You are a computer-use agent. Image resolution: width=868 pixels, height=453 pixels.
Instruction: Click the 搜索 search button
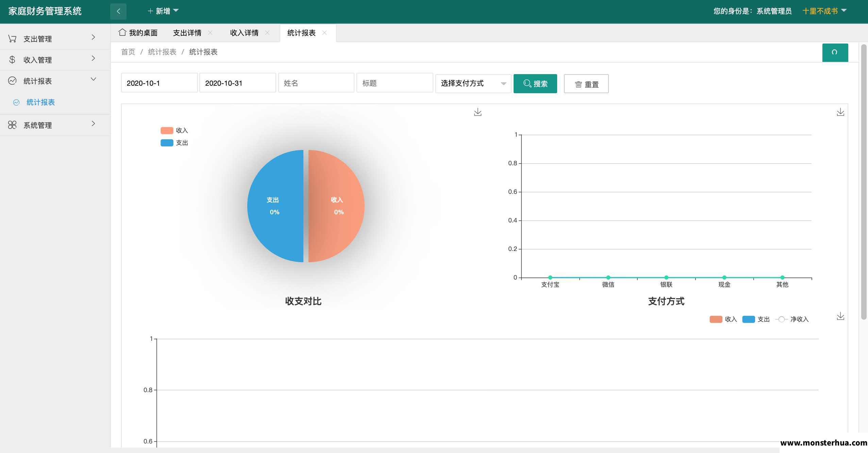pyautogui.click(x=535, y=84)
